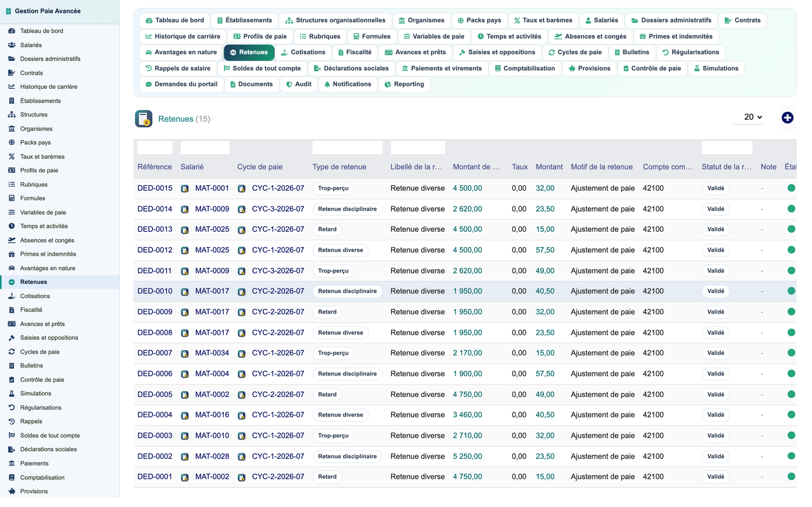
Task: Click the Simulations flask icon in sidebar
Action: coord(12,394)
